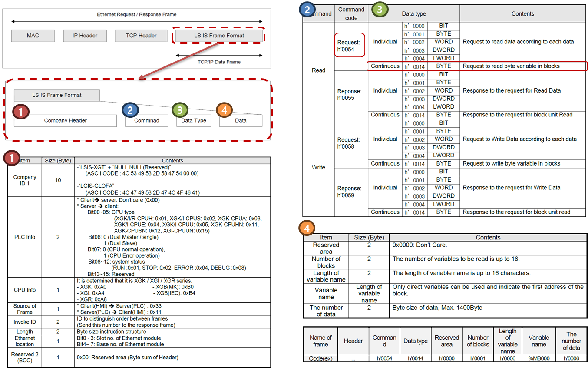The width and height of the screenshot is (588, 368).
Task: Select the Company Header box
Action: (x=66, y=120)
